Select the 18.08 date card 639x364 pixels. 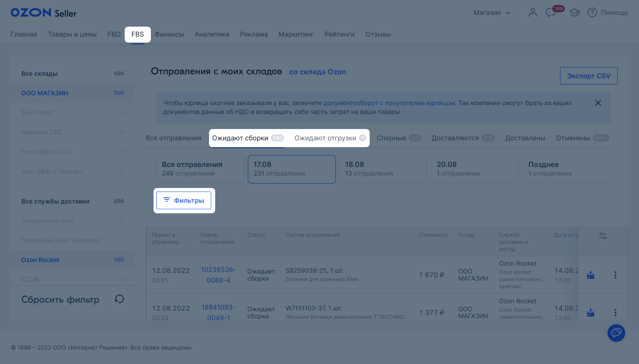click(383, 169)
